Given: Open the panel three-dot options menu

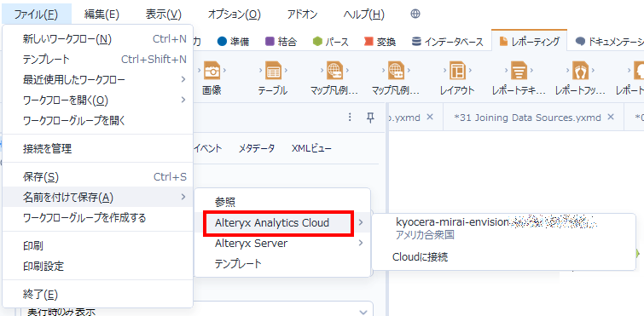Looking at the screenshot, I should 350,118.
